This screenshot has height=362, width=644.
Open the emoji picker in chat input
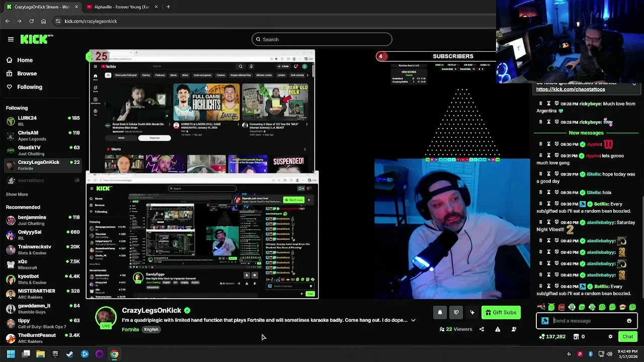click(x=629, y=321)
